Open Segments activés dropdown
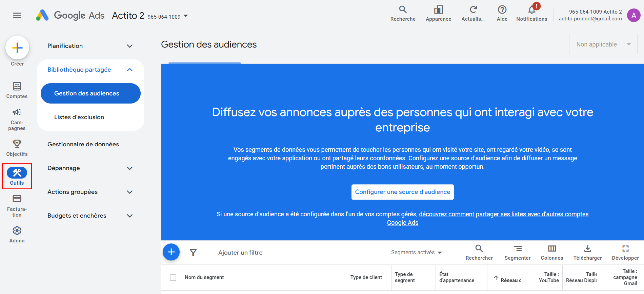The width and height of the screenshot is (644, 294). tap(416, 253)
